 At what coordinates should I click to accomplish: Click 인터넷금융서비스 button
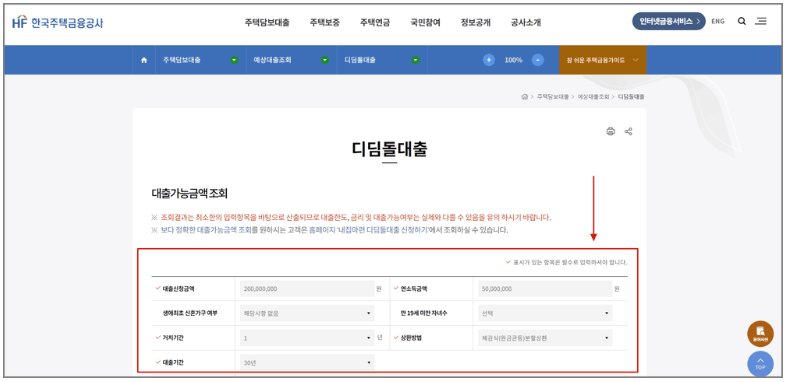click(669, 22)
